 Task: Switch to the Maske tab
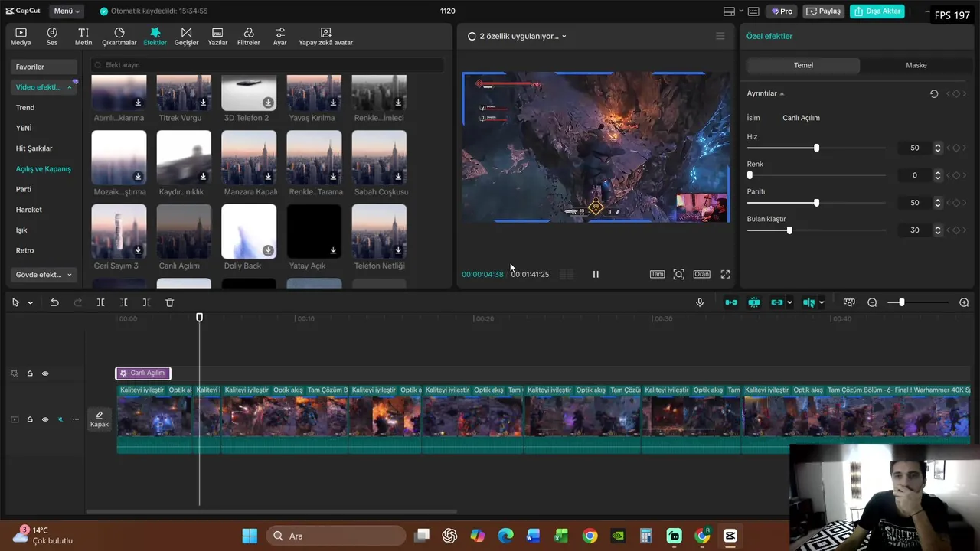coord(916,65)
